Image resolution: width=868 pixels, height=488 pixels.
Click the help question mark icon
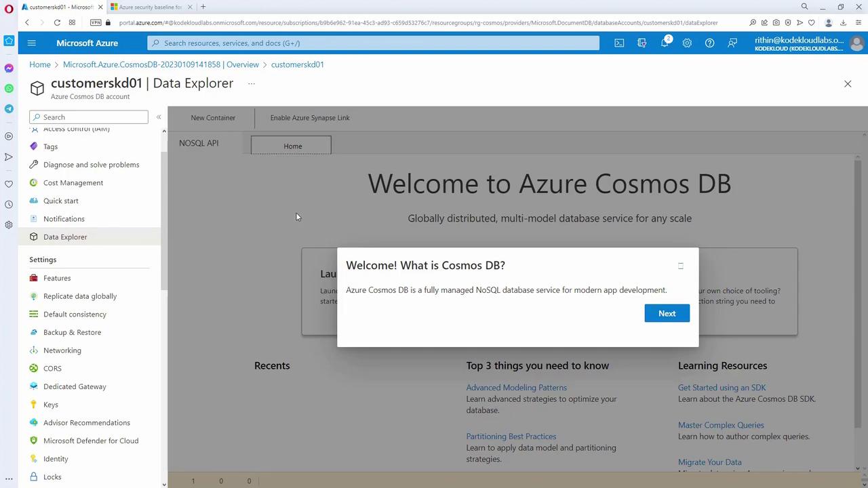click(709, 43)
